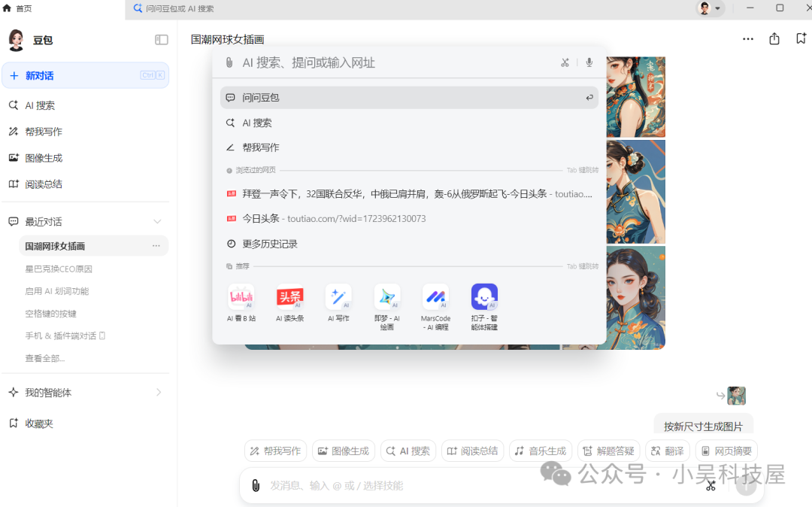The image size is (812, 507).
Task: Click the microphone icon in search popup
Action: tap(589, 62)
